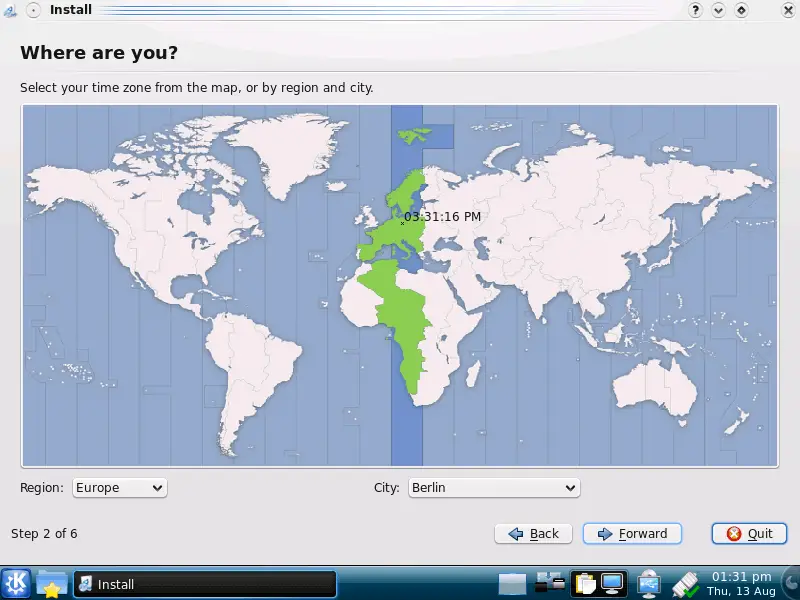
Task: Maximize the Install window
Action: click(741, 10)
